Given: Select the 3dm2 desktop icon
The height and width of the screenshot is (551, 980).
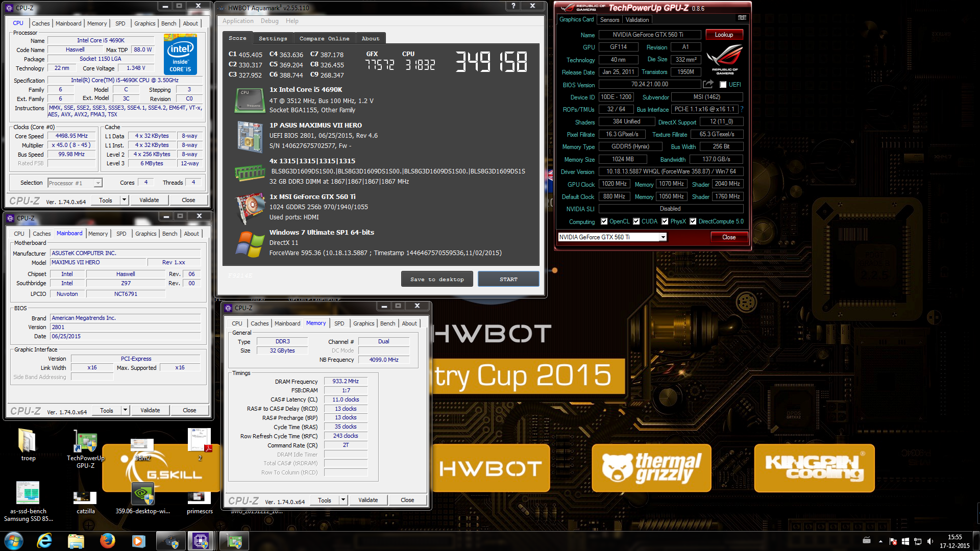Looking at the screenshot, I should click(142, 449).
